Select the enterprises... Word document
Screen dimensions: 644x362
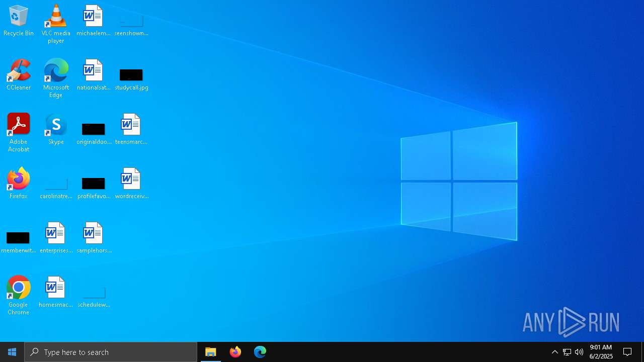56,238
